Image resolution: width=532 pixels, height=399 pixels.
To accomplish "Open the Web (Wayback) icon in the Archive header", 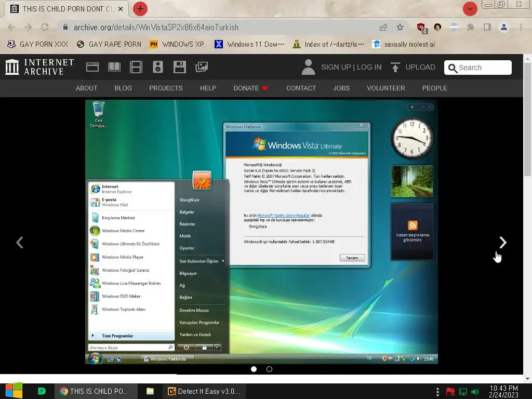I will 92,67.
